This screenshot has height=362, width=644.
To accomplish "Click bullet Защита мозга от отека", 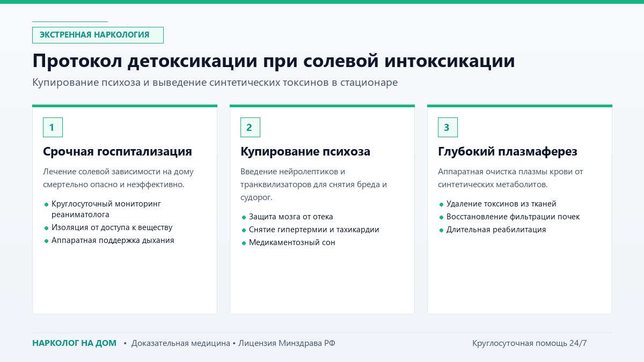I will (x=291, y=217).
